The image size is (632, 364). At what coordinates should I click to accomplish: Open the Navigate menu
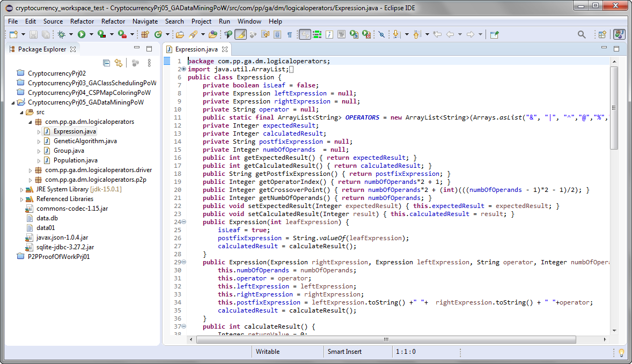click(x=145, y=21)
